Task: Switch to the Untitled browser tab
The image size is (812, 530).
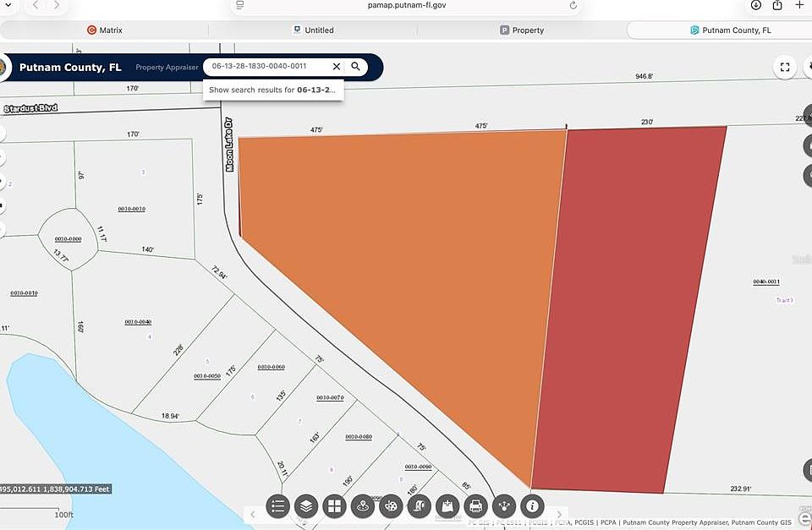Action: point(313,30)
